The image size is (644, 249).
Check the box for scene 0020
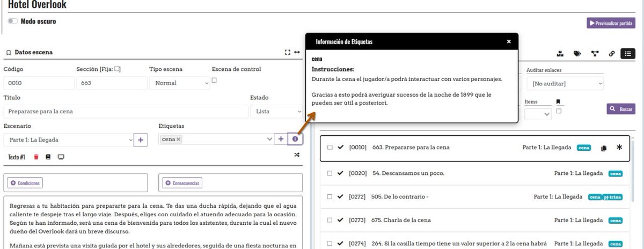tap(330, 173)
